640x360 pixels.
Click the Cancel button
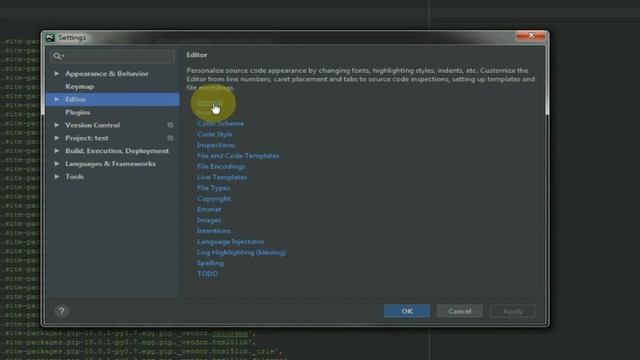coord(460,311)
